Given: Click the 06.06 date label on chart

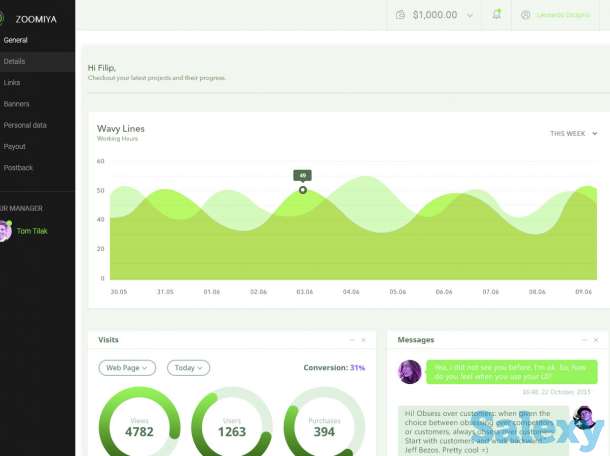Looking at the screenshot, I should pos(444,292).
